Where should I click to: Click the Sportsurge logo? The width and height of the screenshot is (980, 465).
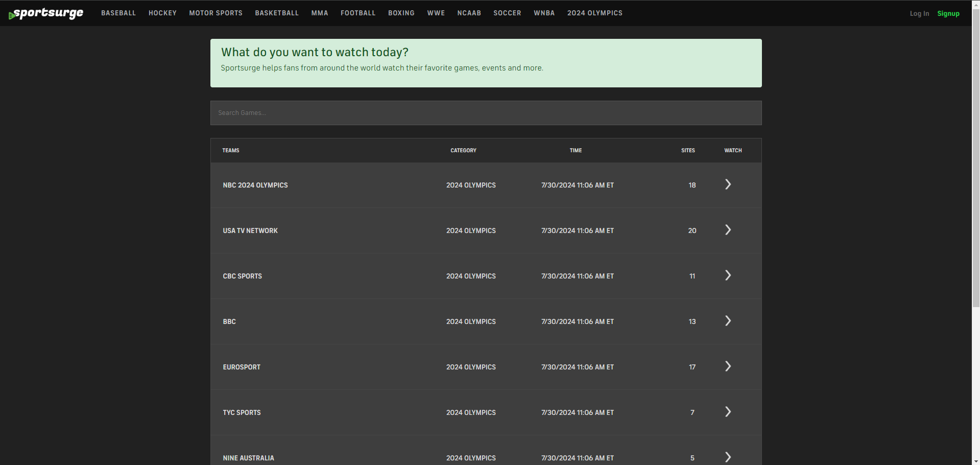coord(46,13)
